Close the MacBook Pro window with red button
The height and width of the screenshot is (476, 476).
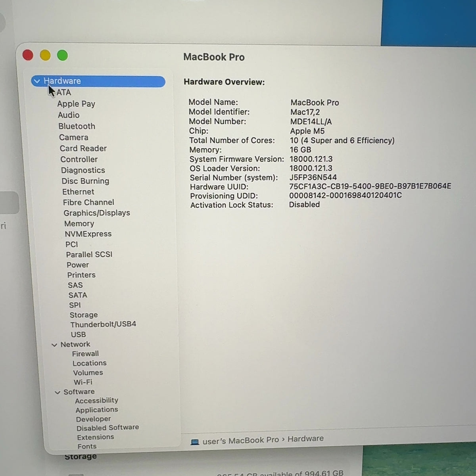28,55
